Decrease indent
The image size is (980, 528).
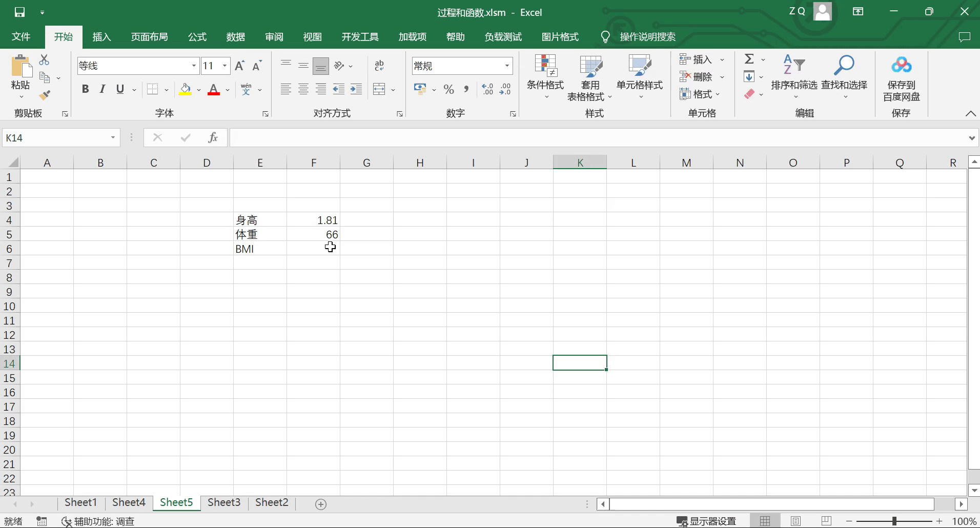339,89
